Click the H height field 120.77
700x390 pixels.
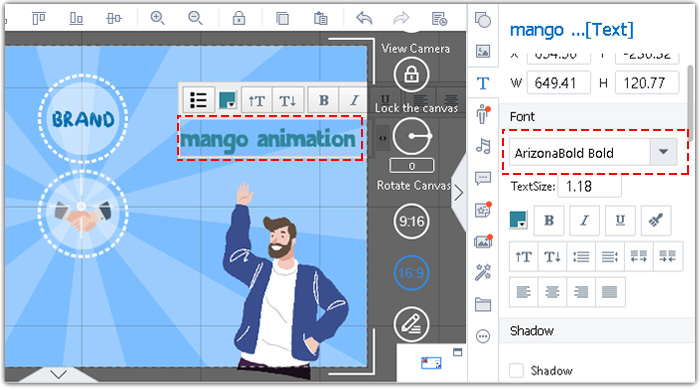point(647,83)
